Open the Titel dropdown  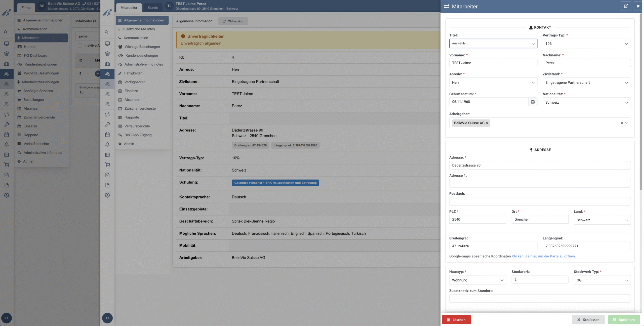pyautogui.click(x=493, y=44)
